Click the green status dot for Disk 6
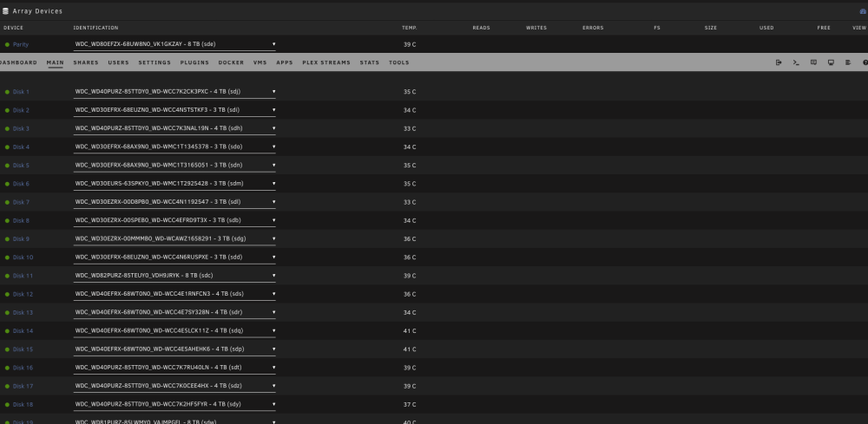868x424 pixels. (7, 184)
